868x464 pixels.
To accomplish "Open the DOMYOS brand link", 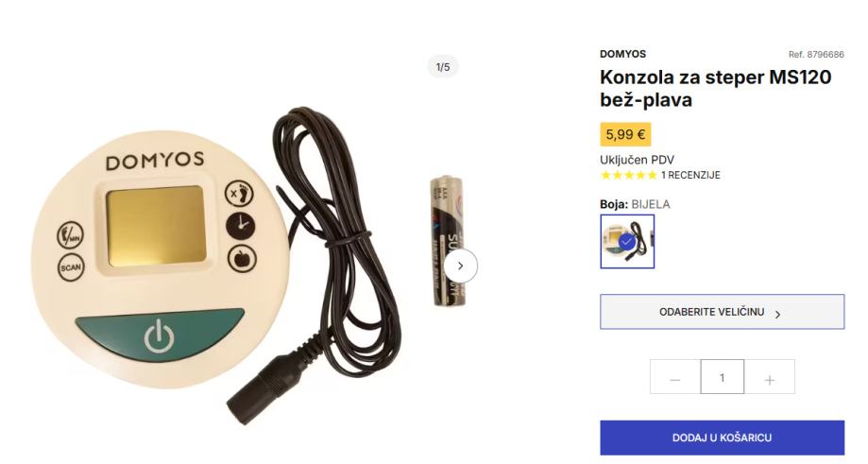I will [622, 54].
